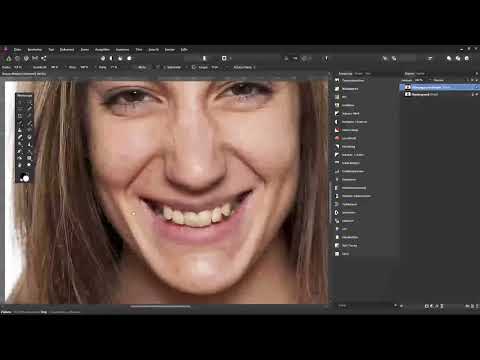This screenshot has height=360, width=480.
Task: Open the Bearbeiten menu
Action: (35, 50)
